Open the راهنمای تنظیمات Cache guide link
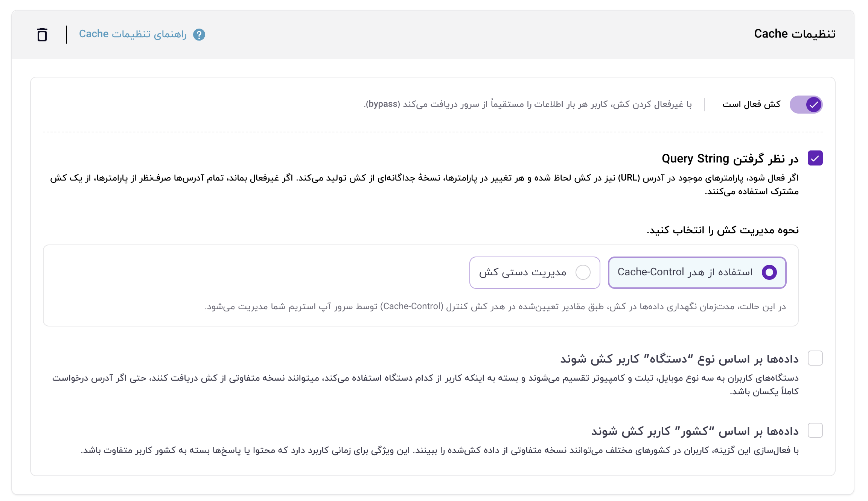 pos(132,34)
